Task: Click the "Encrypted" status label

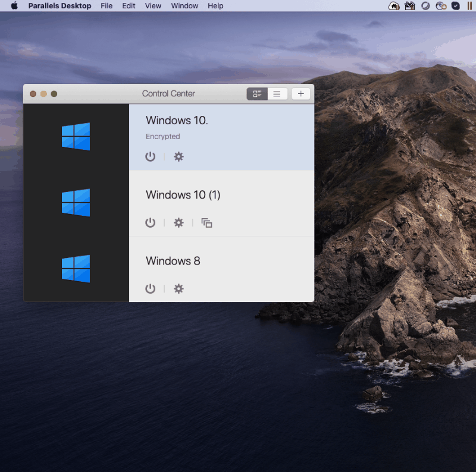Action: pyautogui.click(x=163, y=137)
